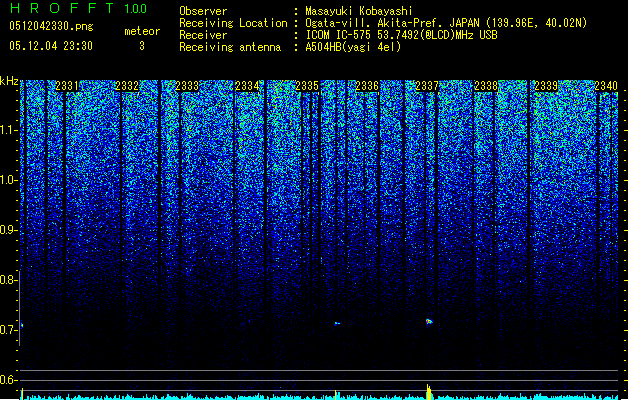Select the Ogata-vill. Akita-Pref. JAPAN location text
The width and height of the screenshot is (629, 400).
click(x=446, y=23)
